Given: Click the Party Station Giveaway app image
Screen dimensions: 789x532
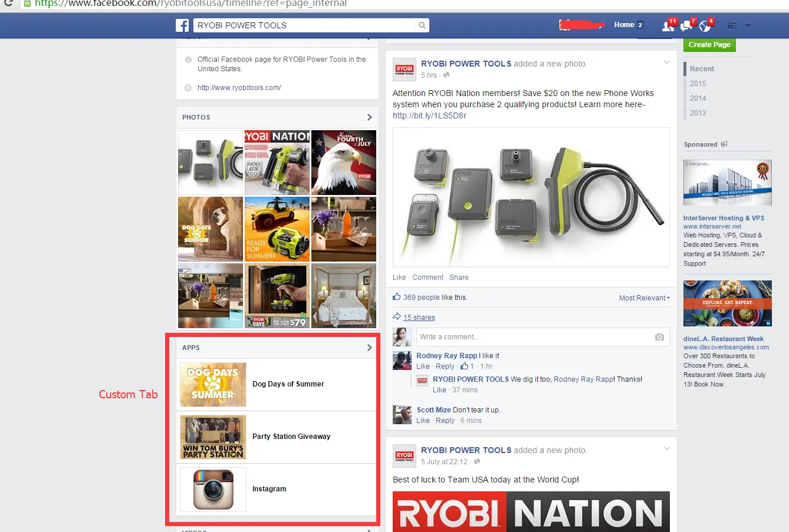Looking at the screenshot, I should [213, 437].
